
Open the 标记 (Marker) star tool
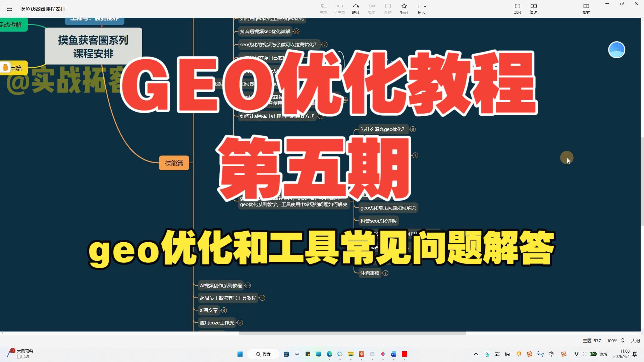point(404,9)
